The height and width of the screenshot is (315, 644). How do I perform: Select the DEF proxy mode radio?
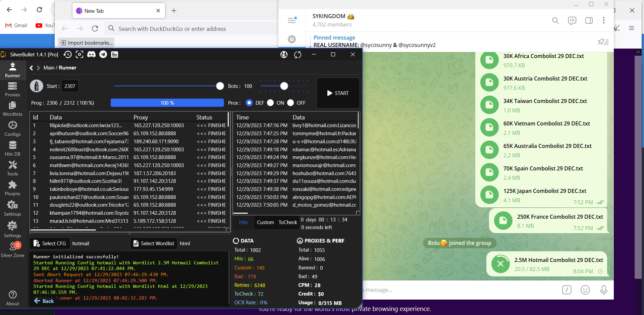click(249, 103)
